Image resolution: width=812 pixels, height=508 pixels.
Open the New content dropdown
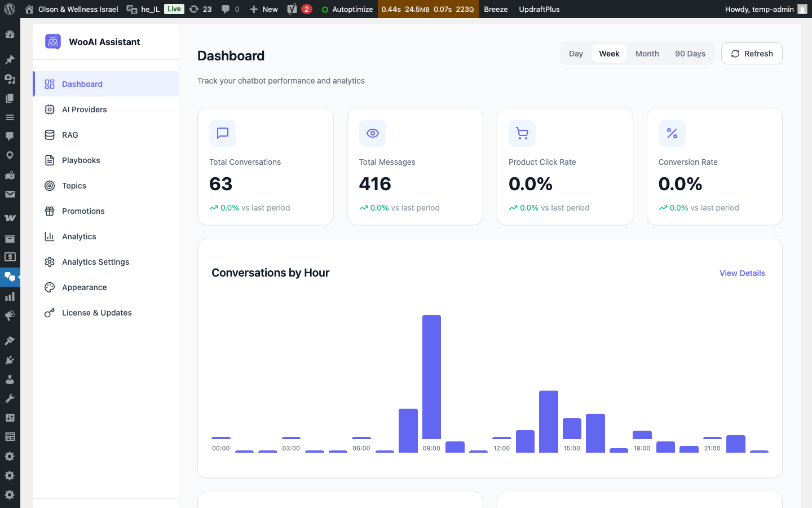pos(263,9)
